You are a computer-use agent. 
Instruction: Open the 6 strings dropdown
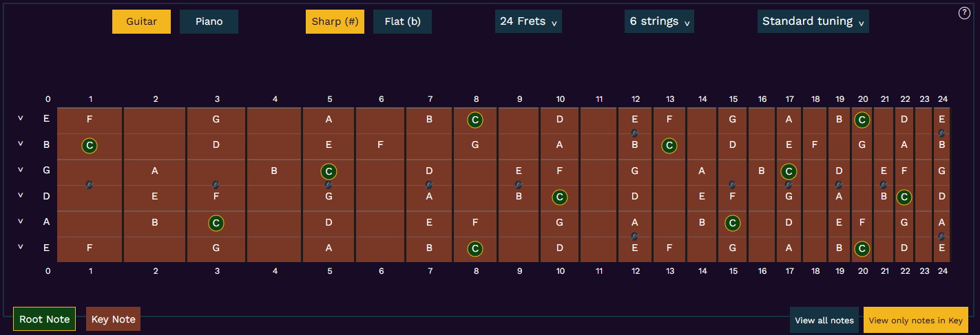click(659, 21)
